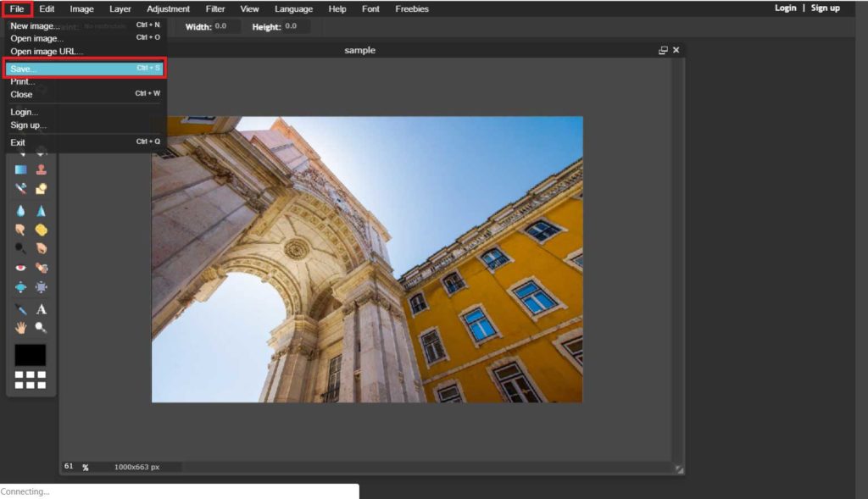This screenshot has height=499, width=868.
Task: Click the restore icon on the sample window
Action: pos(663,50)
